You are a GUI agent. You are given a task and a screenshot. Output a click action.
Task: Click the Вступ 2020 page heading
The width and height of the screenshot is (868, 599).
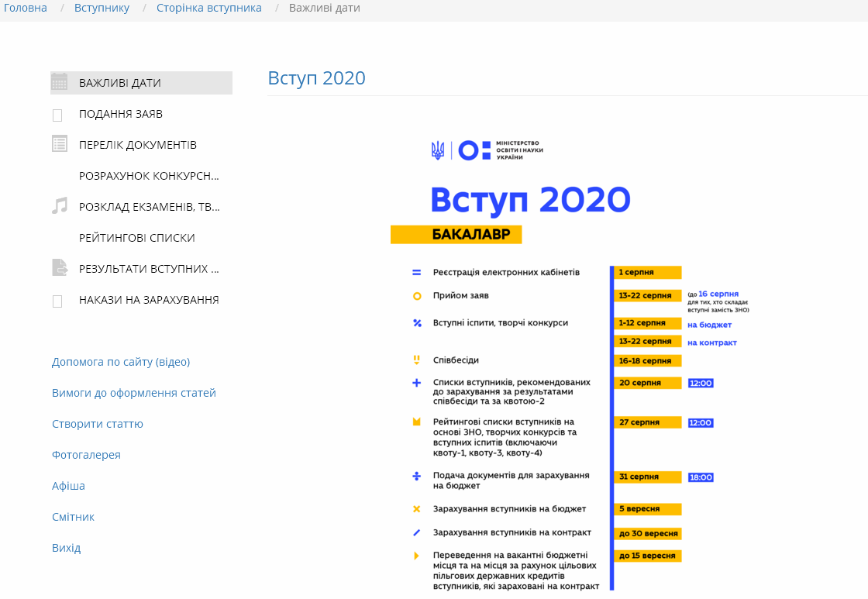(316, 77)
